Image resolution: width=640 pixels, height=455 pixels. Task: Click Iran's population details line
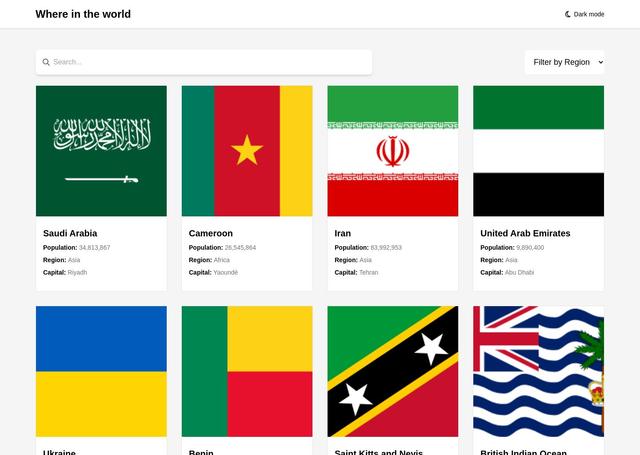368,247
